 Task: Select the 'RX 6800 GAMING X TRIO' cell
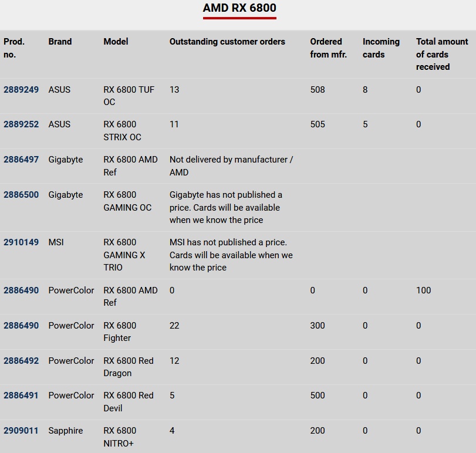pyautogui.click(x=124, y=255)
